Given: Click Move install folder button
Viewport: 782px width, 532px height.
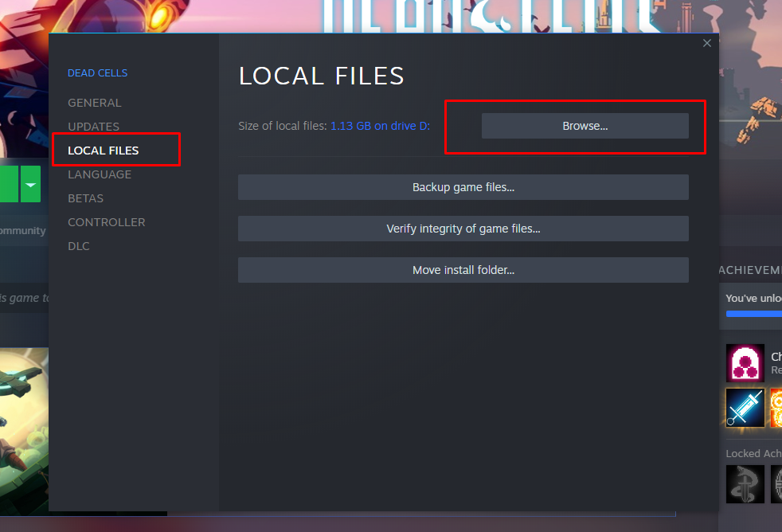Looking at the screenshot, I should click(x=463, y=270).
